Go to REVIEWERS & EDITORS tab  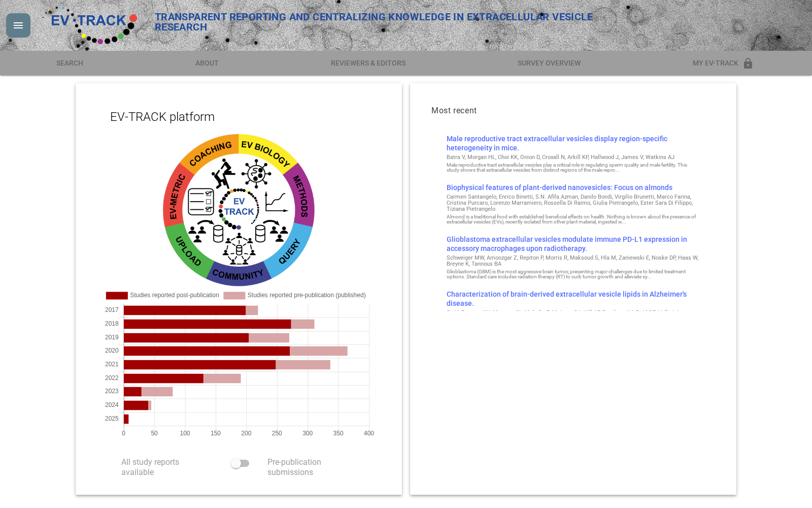click(x=368, y=63)
